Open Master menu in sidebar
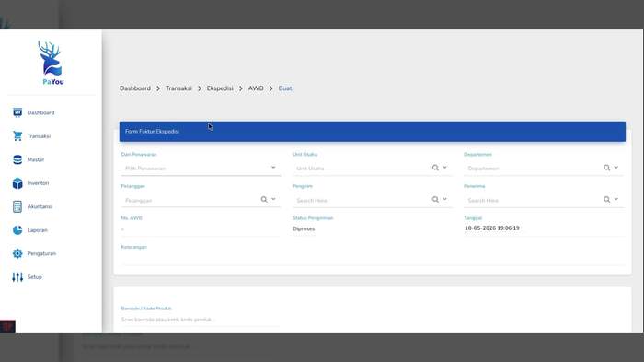Image resolution: width=644 pixels, height=362 pixels. click(36, 159)
